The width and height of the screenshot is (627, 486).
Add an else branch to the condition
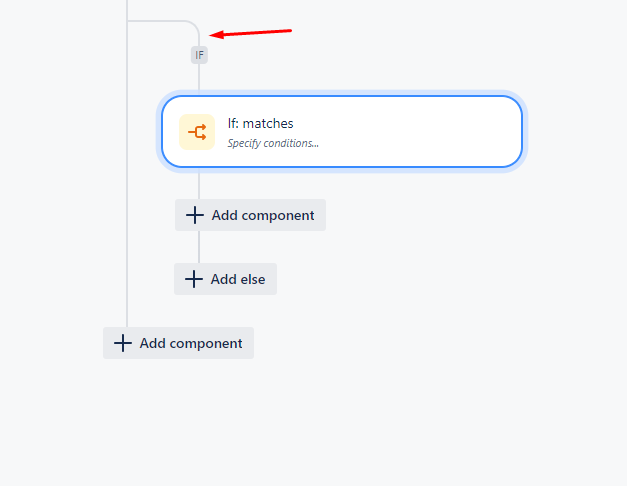(x=226, y=279)
